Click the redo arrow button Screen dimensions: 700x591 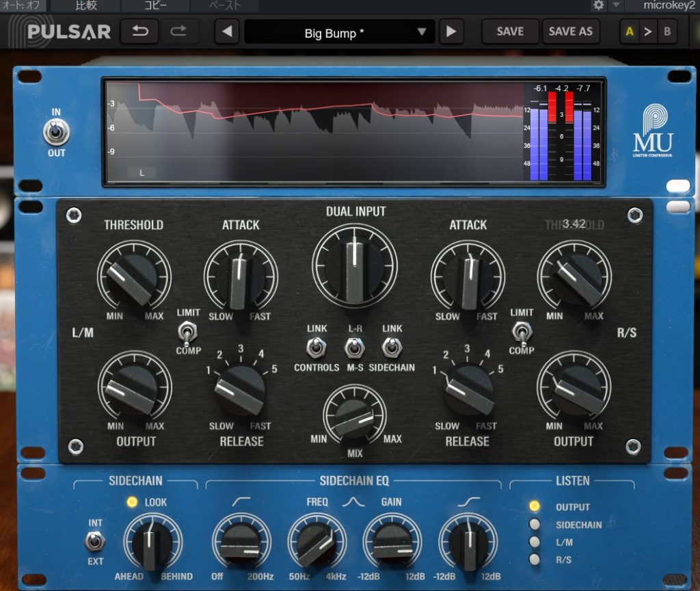click(x=178, y=32)
